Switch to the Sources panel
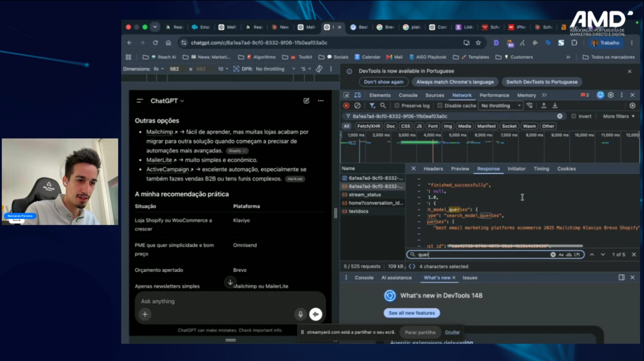 (x=435, y=95)
